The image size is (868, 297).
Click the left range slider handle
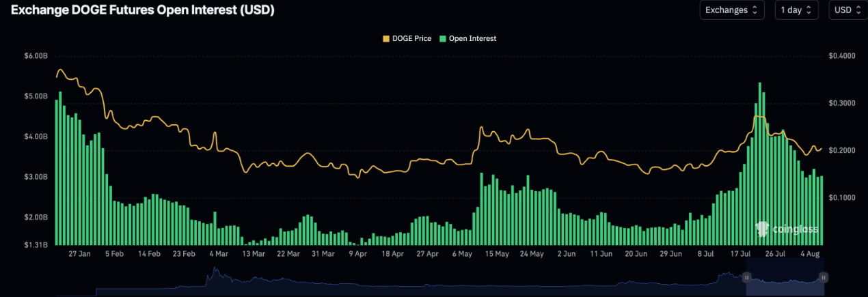(746, 277)
